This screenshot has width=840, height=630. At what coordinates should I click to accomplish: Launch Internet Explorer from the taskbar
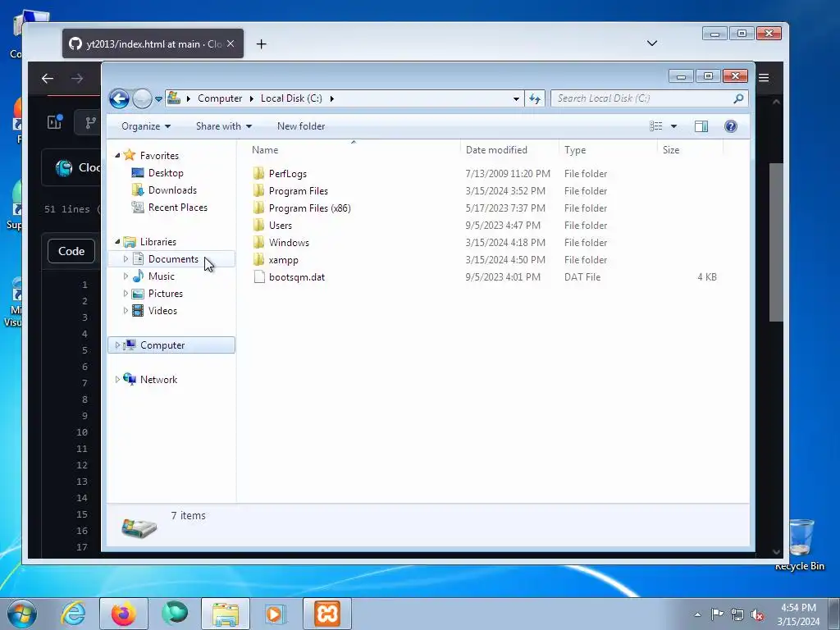pos(73,614)
